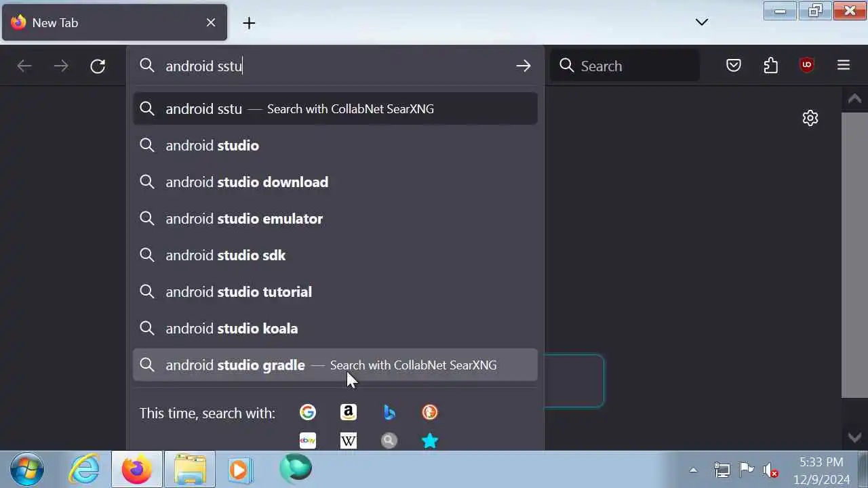Image resolution: width=868 pixels, height=488 pixels.
Task: Choose 'android studio download' suggestion
Action: (x=335, y=182)
